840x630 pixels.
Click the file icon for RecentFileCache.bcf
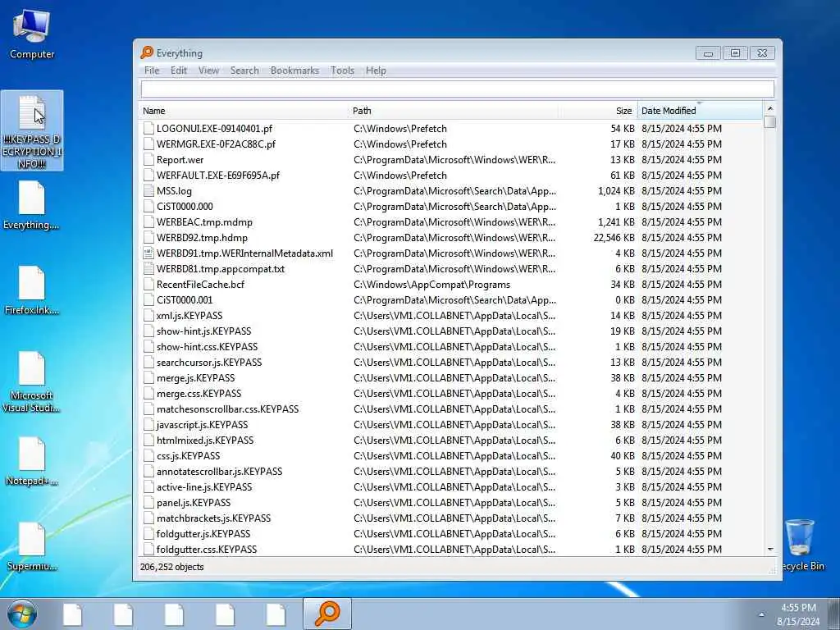pos(148,285)
